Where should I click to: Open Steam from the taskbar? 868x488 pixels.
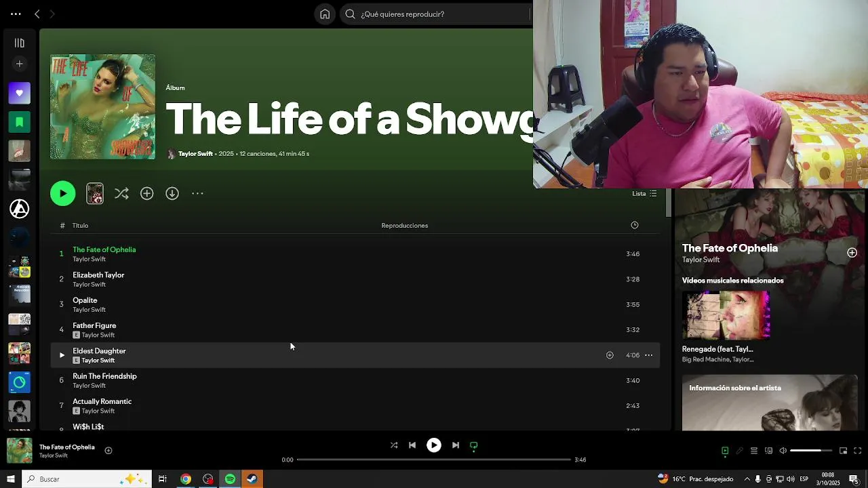click(252, 479)
